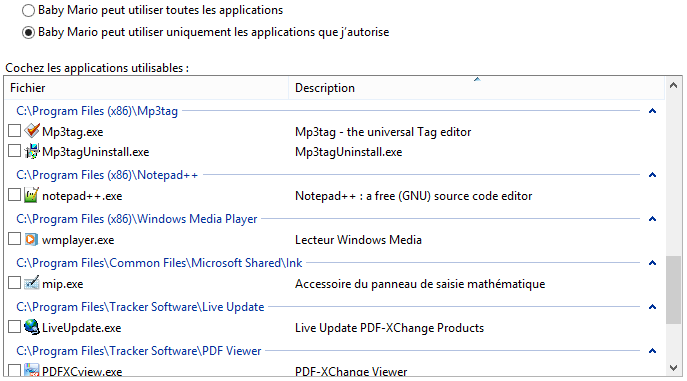Click the PDFXCview.exe icon

pos(32,370)
